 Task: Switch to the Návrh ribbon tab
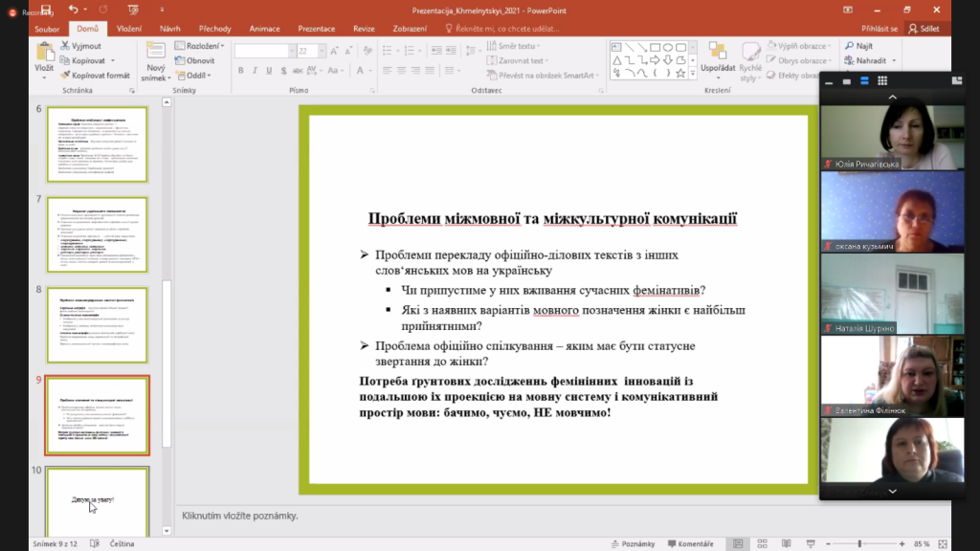pos(170,29)
